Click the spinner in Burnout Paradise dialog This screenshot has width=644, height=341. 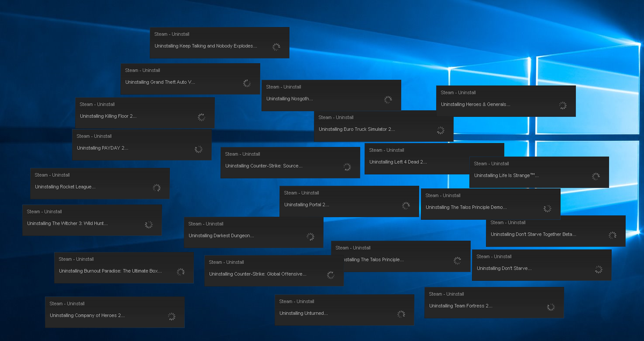click(x=180, y=272)
